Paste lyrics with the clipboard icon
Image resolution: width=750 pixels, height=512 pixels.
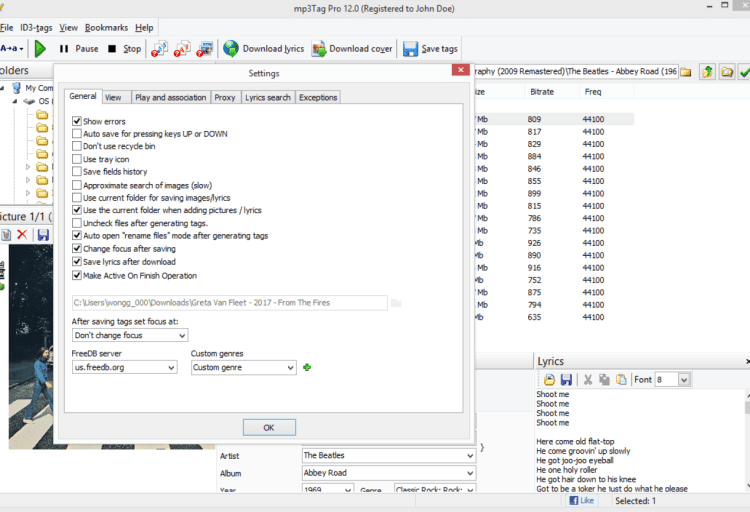click(x=621, y=379)
